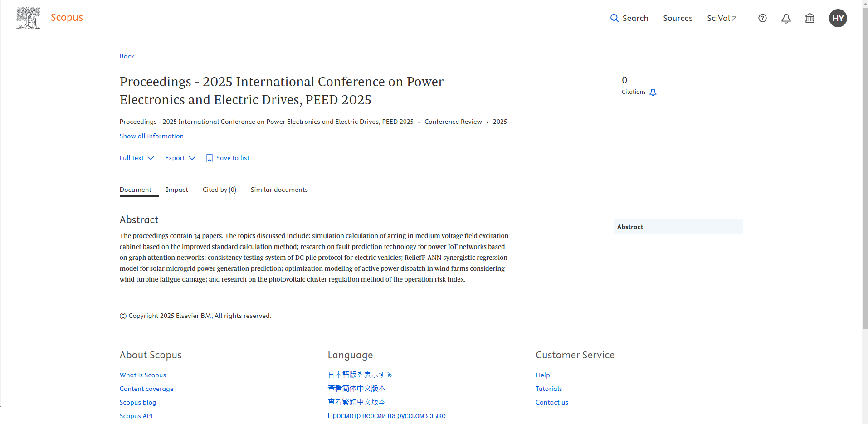This screenshot has width=868, height=424.
Task: Click the institution building icon
Action: tap(809, 18)
